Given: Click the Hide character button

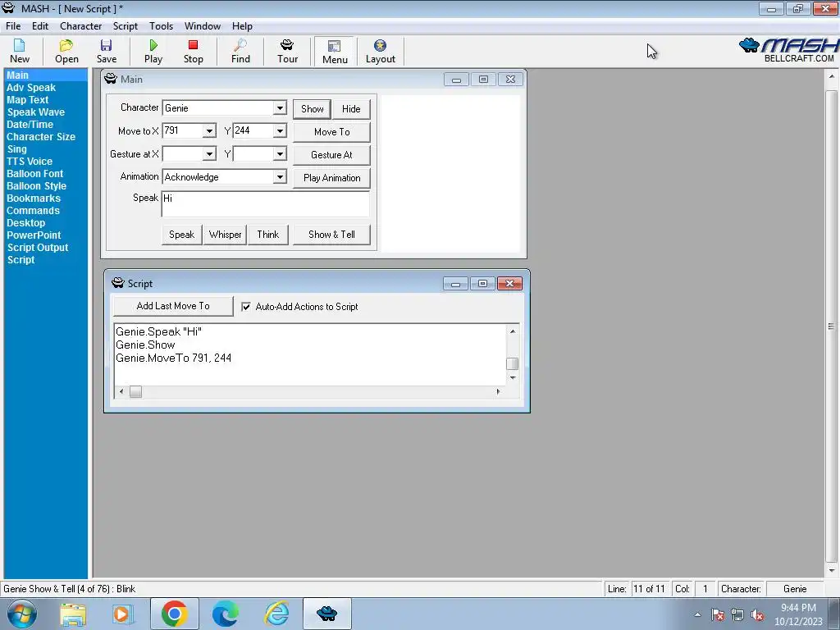Looking at the screenshot, I should click(x=351, y=109).
